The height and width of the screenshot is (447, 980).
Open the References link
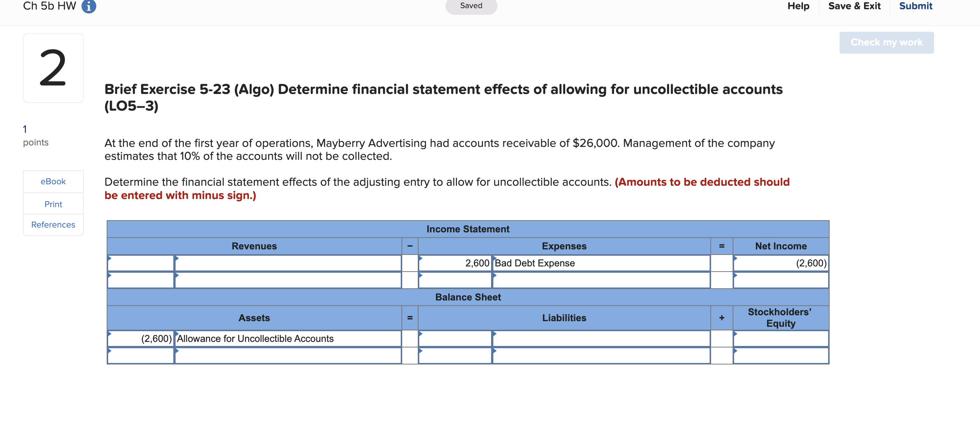(53, 225)
